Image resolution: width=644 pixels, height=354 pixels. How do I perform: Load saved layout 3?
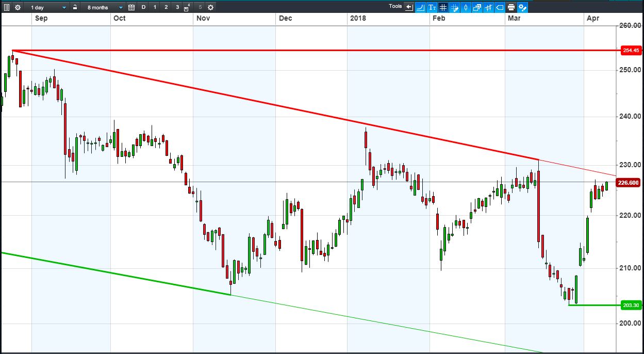click(177, 7)
